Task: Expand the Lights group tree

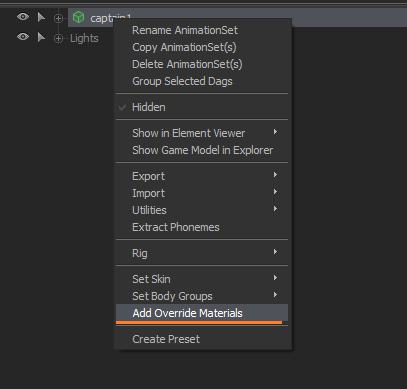Action: 58,39
